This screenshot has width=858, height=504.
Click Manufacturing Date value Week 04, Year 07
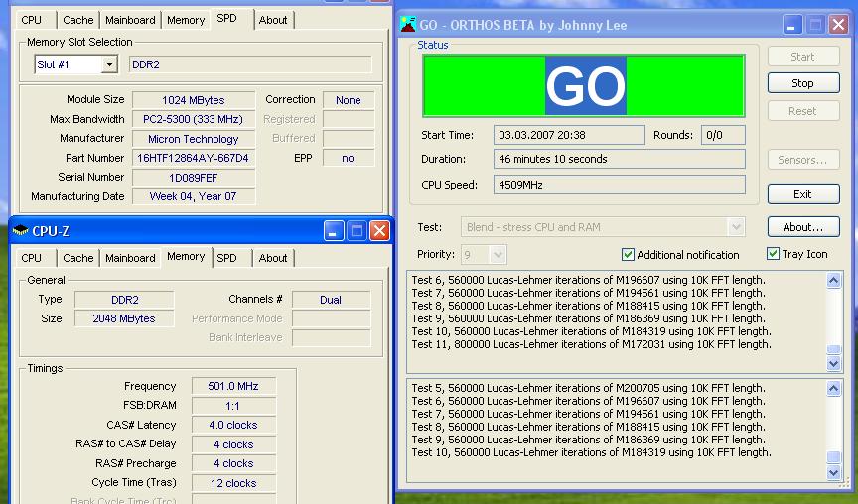tap(194, 196)
